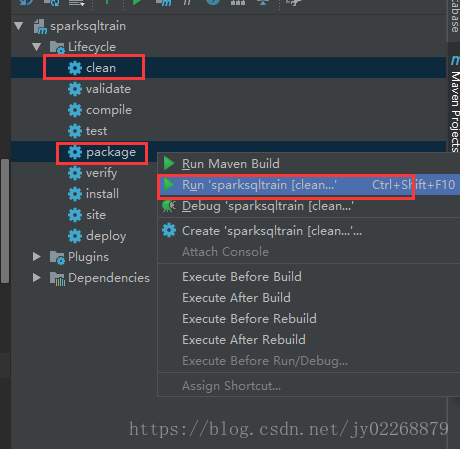
Task: Click the gear icon beside package
Action: coord(75,152)
